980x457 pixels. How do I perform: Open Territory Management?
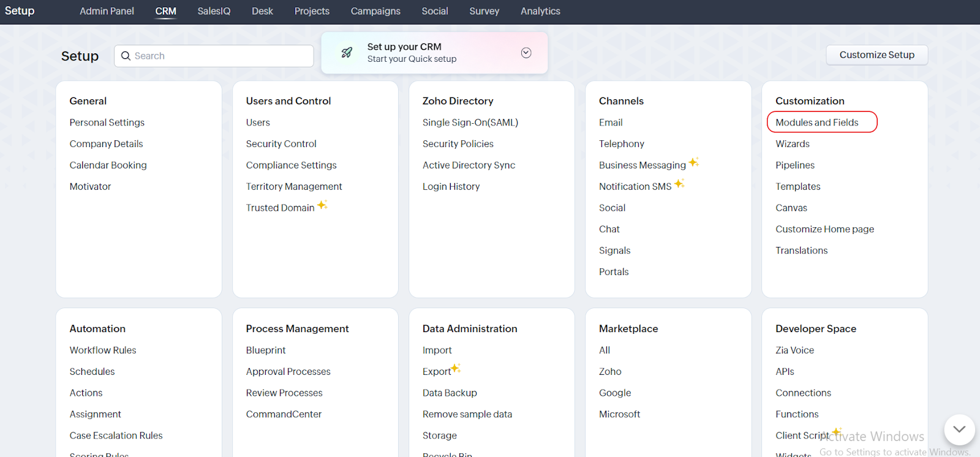coord(294,187)
